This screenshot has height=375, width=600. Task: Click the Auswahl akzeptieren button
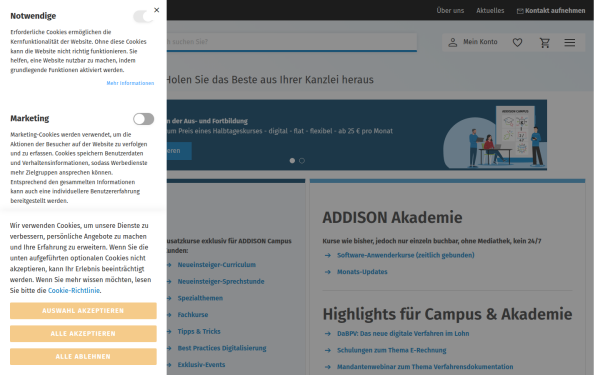click(83, 311)
